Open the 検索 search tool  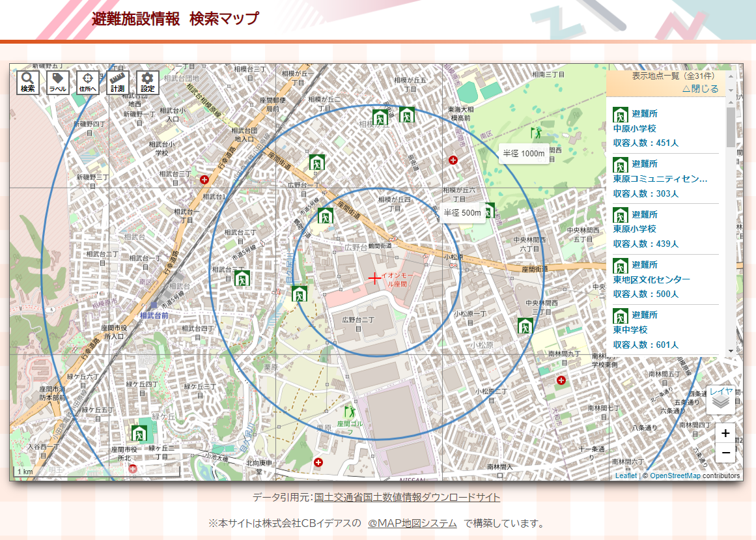pyautogui.click(x=28, y=83)
